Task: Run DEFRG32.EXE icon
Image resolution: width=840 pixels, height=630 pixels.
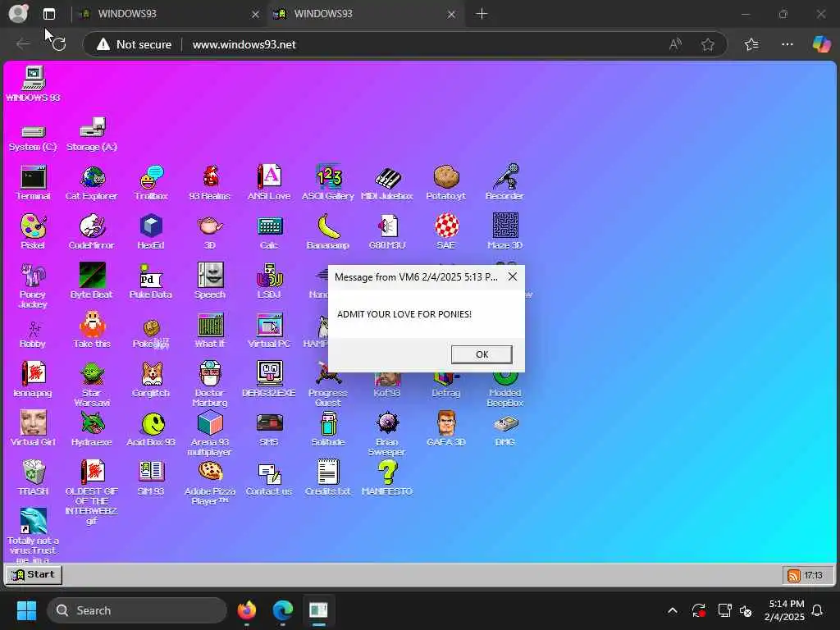Action: click(x=269, y=379)
